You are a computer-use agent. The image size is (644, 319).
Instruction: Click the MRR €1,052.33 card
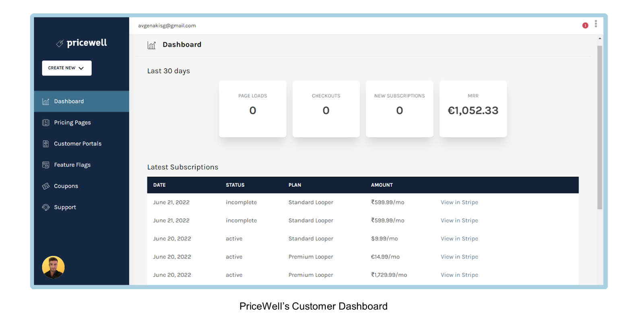pyautogui.click(x=473, y=109)
